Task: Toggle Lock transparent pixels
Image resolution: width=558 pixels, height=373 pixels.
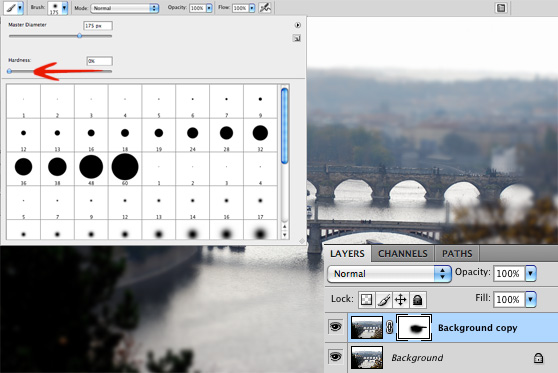Action: [x=366, y=300]
